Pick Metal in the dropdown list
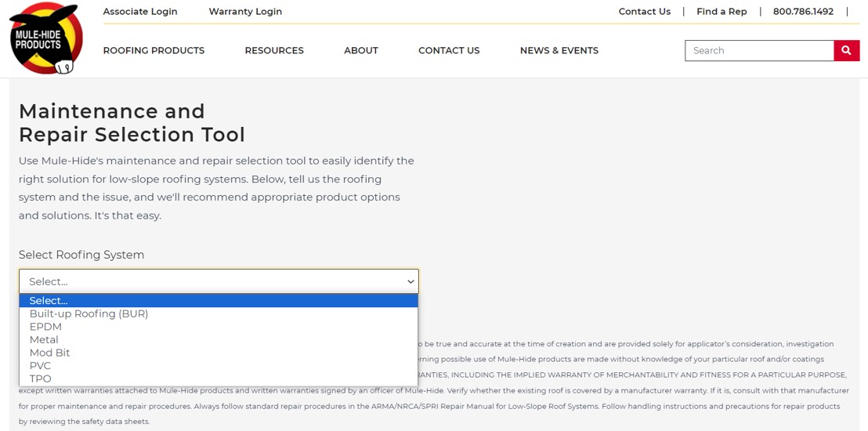Screen dimensions: 868x431 point(44,340)
